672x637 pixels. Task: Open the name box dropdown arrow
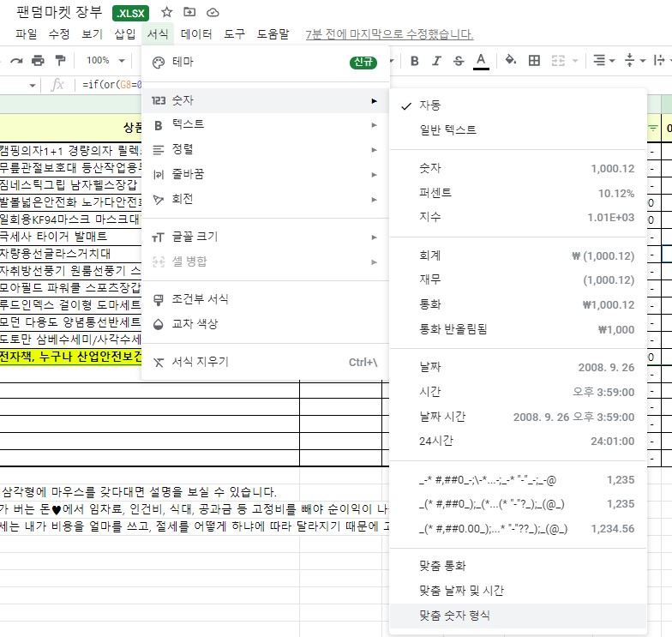(x=33, y=86)
